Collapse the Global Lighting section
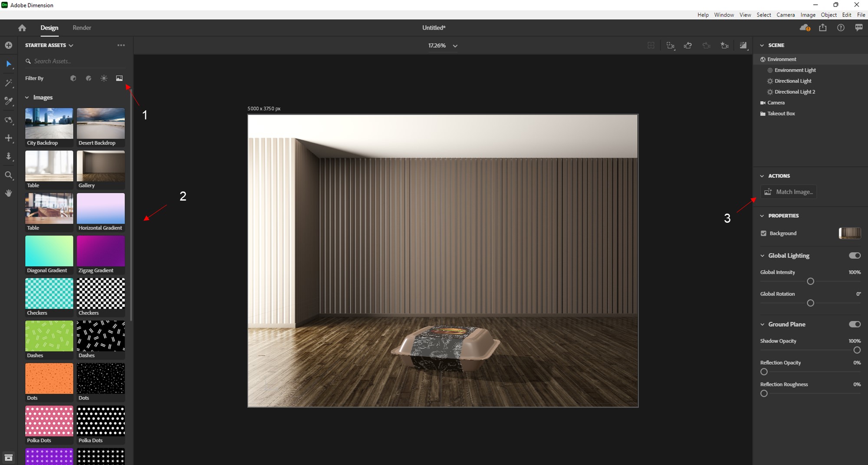Screen dimensions: 868x465 pyautogui.click(x=762, y=256)
